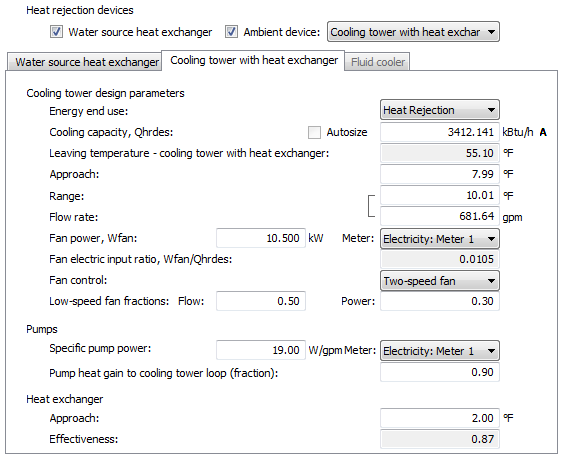This screenshot has height=458, width=564.
Task: Open the Fluid cooler tab
Action: point(377,62)
